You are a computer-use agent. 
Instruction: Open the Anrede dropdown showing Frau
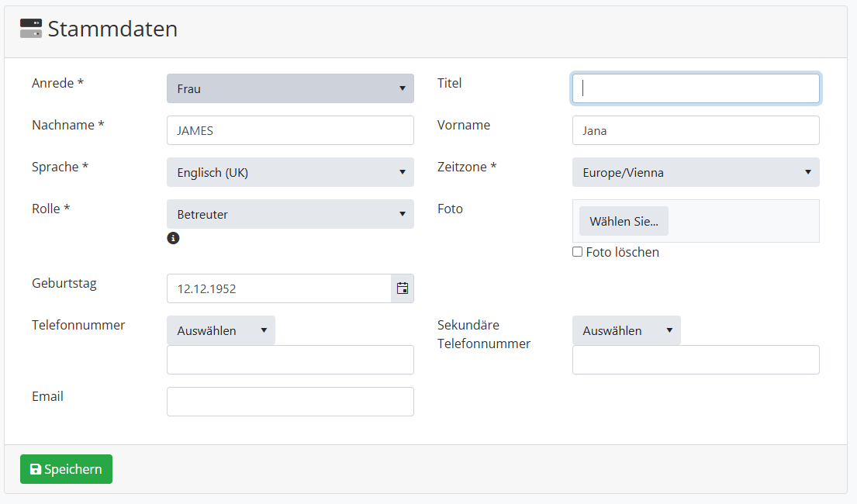290,88
